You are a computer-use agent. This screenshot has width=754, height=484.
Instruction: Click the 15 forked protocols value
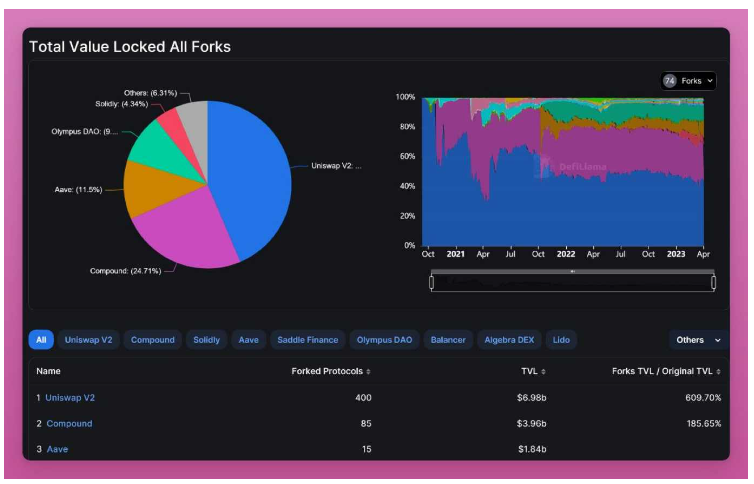(x=366, y=449)
